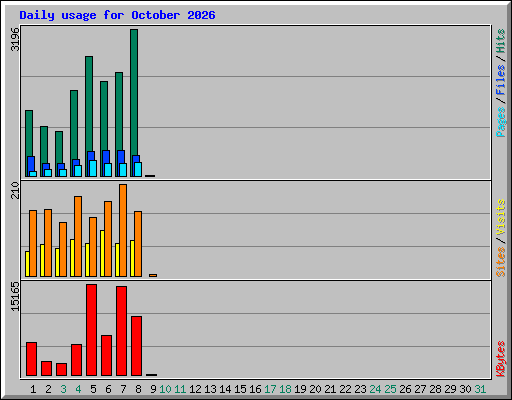Click day 10 weekend label on x-axis
The height and width of the screenshot is (400, 512).
[x=165, y=389]
